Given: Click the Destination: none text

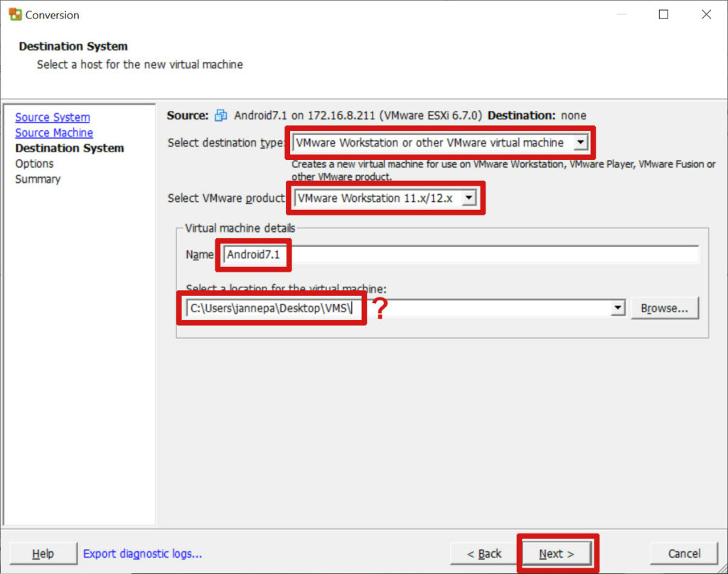Looking at the screenshot, I should pyautogui.click(x=537, y=115).
